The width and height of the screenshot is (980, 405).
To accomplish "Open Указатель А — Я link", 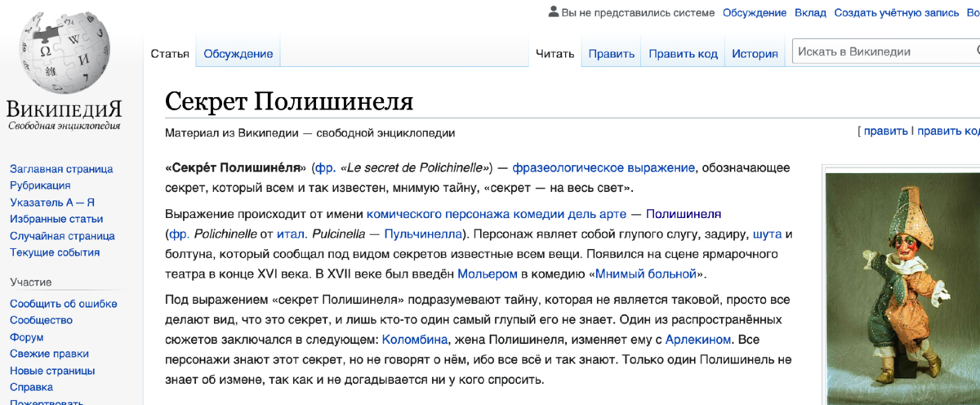I will coord(52,202).
